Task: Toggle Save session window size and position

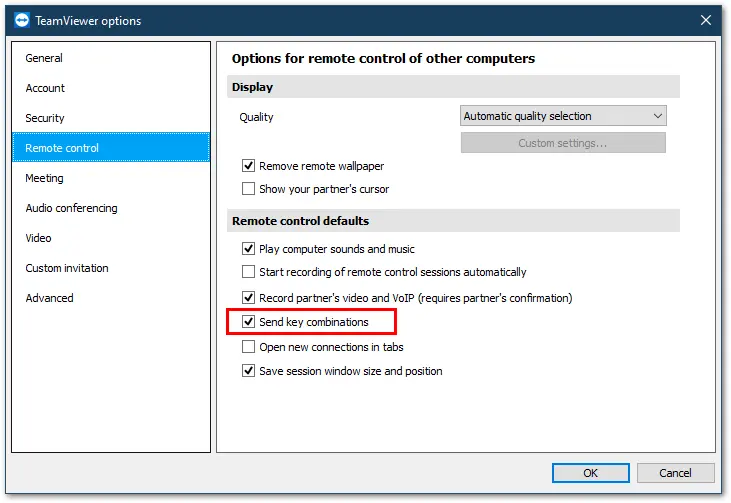Action: point(248,371)
